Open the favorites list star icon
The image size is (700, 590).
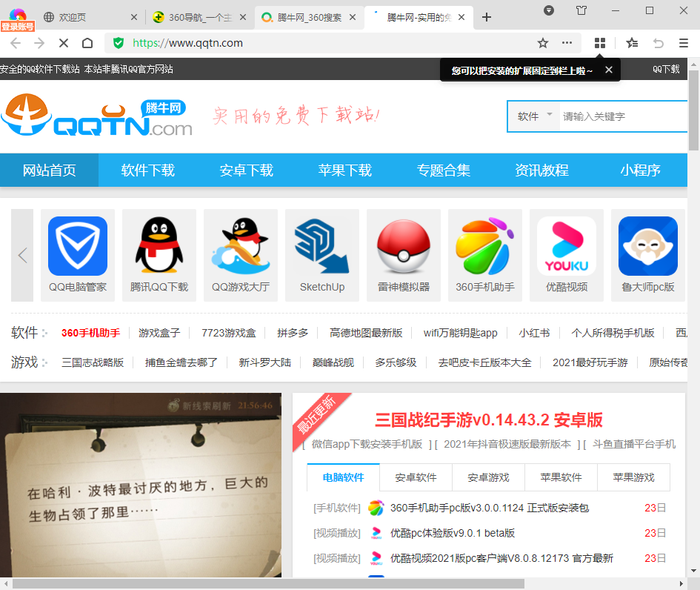(632, 43)
